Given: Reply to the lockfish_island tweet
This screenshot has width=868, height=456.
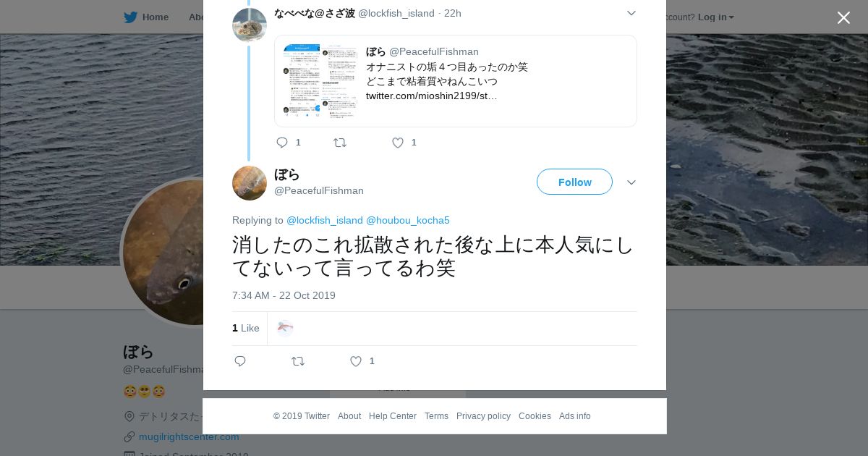Looking at the screenshot, I should 282,143.
